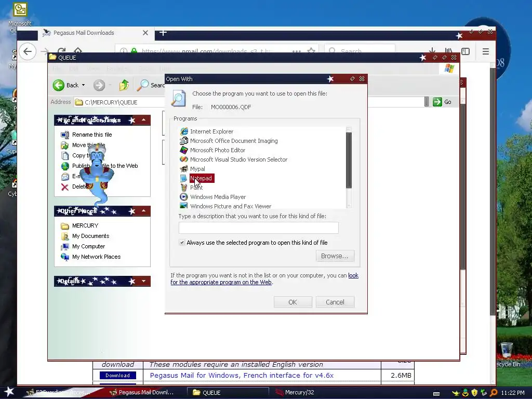The height and width of the screenshot is (399, 532).
Task: Click the Programs list scrollbar thumb
Action: pos(349,160)
